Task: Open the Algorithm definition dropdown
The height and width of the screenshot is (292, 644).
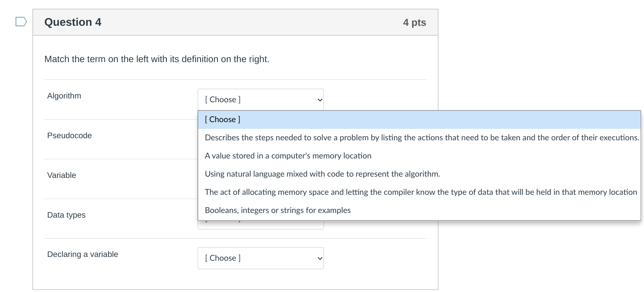Action: 261,100
